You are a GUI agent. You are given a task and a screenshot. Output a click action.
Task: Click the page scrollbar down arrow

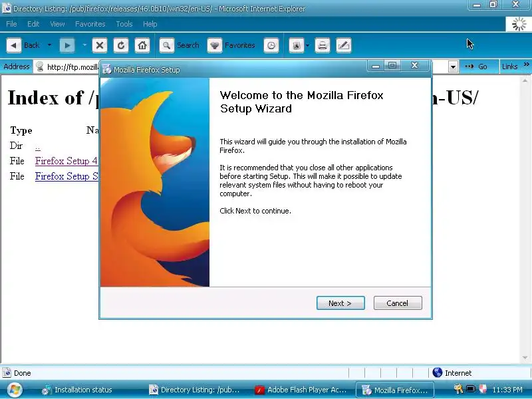click(525, 358)
